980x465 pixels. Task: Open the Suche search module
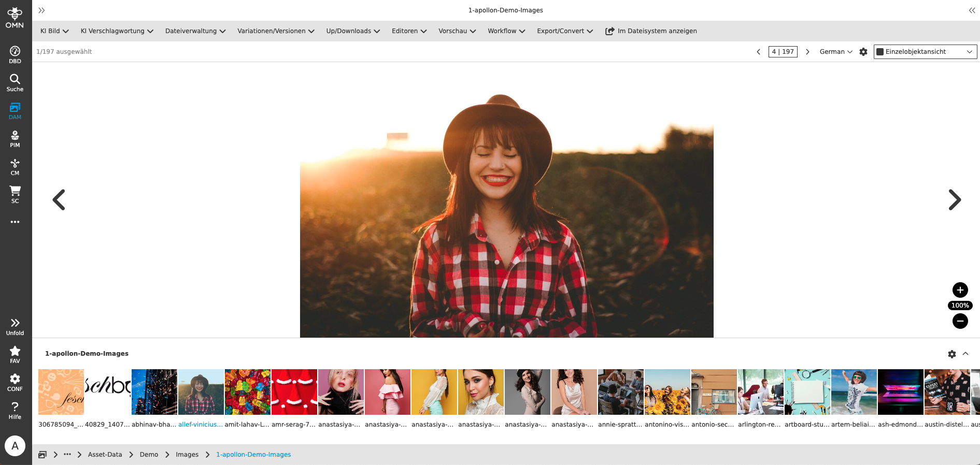(15, 83)
